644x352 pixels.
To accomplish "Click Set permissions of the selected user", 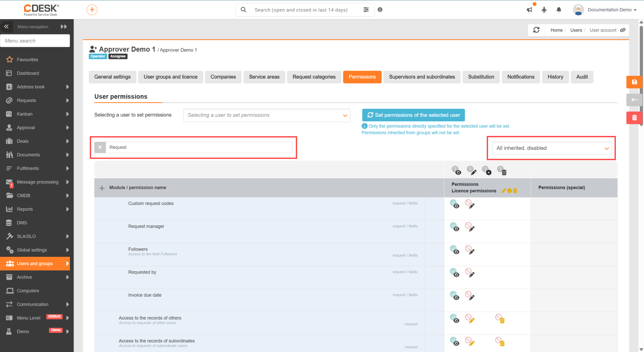I will [413, 115].
